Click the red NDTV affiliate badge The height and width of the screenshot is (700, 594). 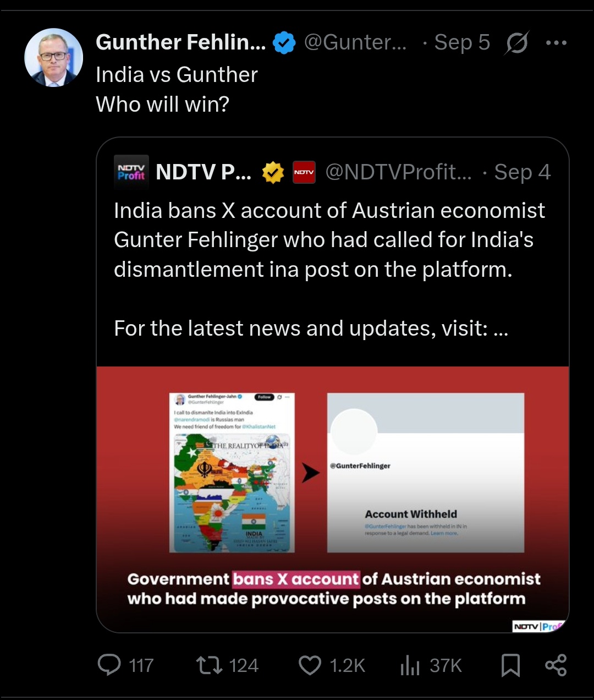[x=304, y=172]
